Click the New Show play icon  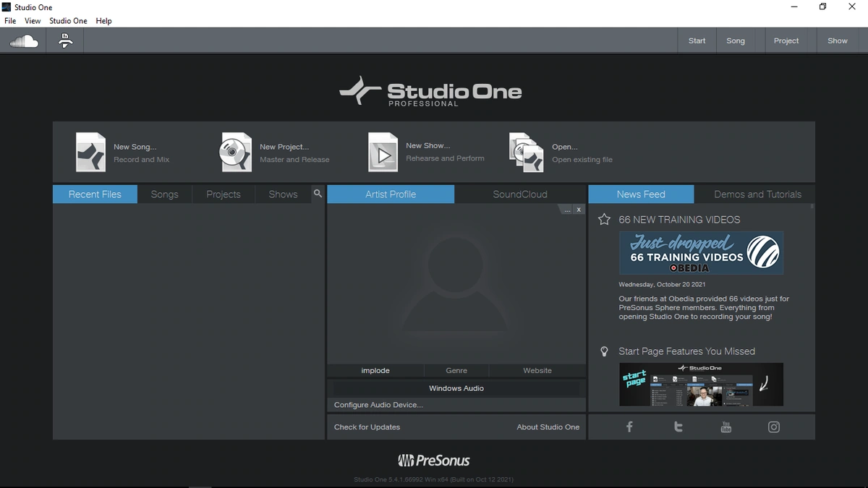point(383,152)
